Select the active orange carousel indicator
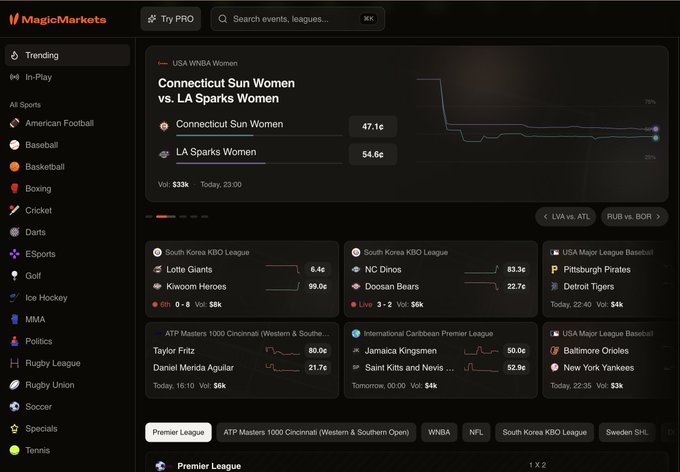 (166, 216)
